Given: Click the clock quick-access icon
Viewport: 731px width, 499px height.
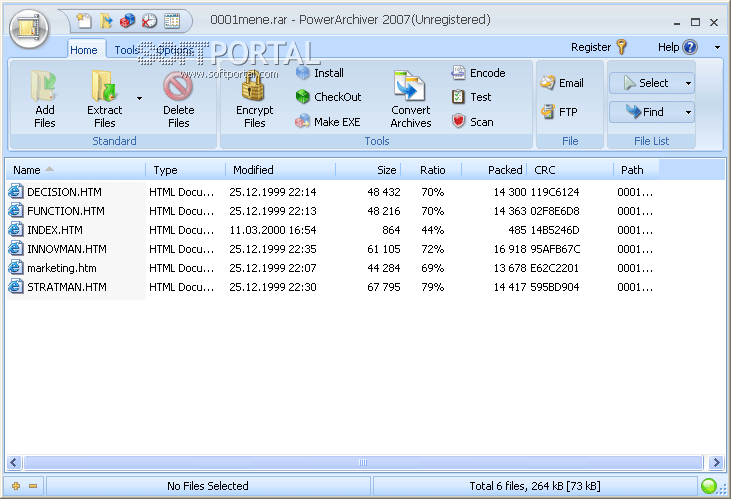Looking at the screenshot, I should pyautogui.click(x=149, y=21).
